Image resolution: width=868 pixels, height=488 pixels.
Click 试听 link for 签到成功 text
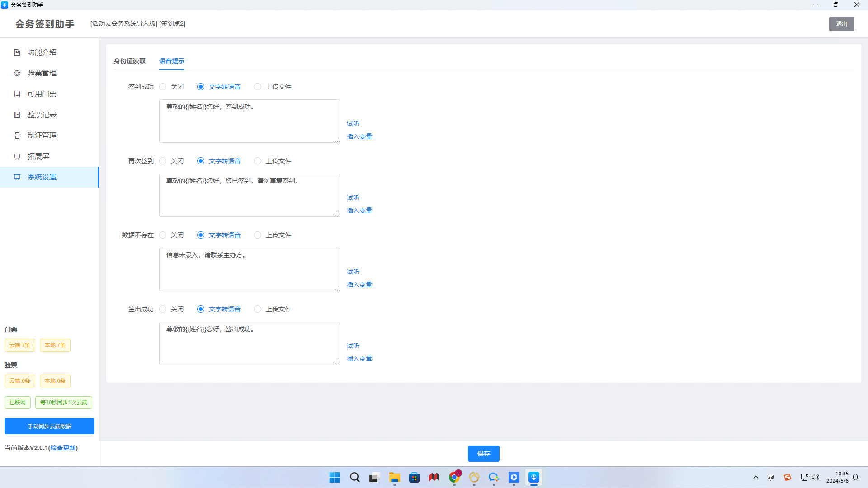click(x=353, y=123)
